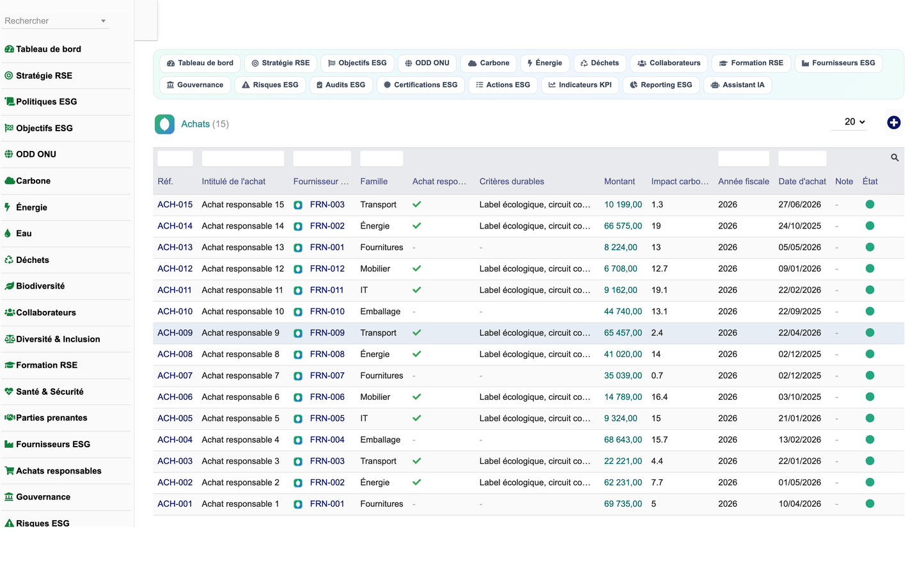Click the Achats module logo icon
924x572 pixels.
click(164, 124)
